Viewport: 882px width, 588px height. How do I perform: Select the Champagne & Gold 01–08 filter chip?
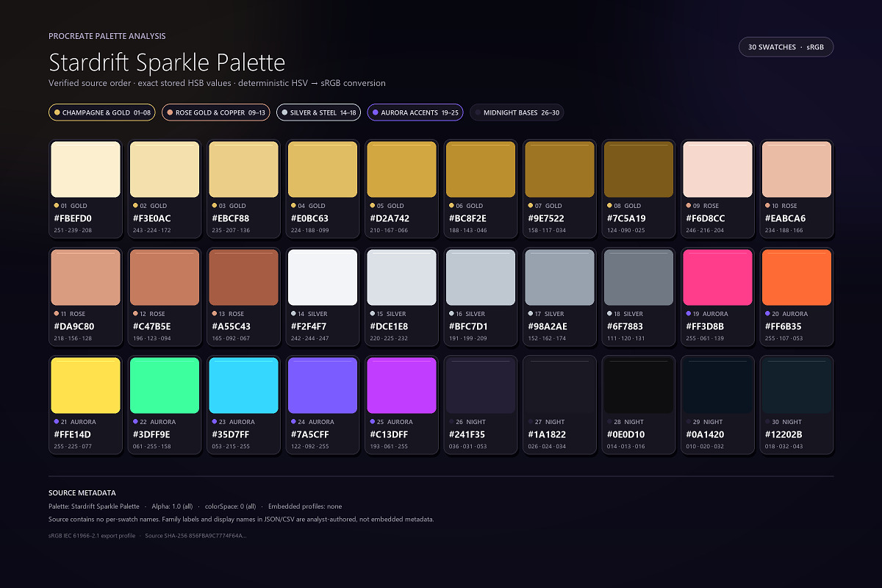point(102,112)
